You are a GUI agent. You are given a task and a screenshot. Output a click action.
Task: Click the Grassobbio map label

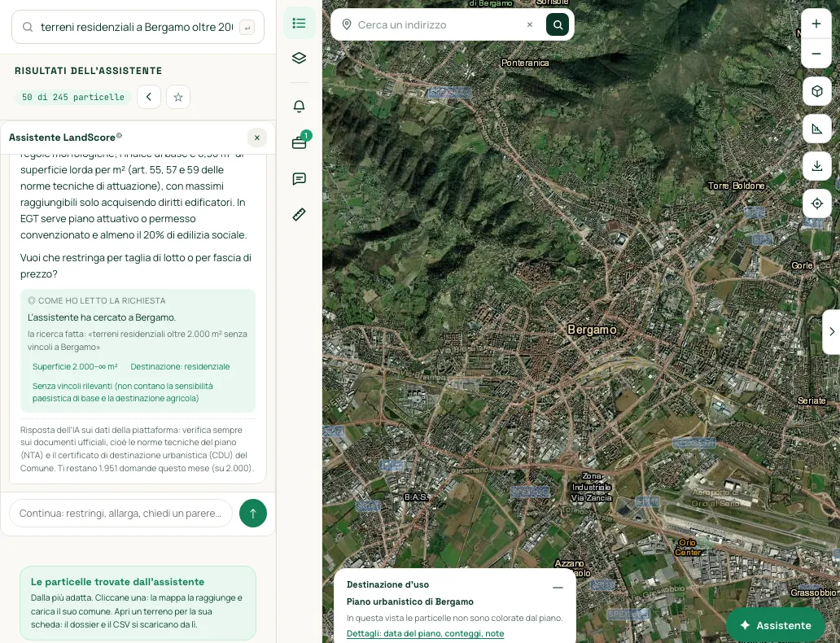click(813, 593)
